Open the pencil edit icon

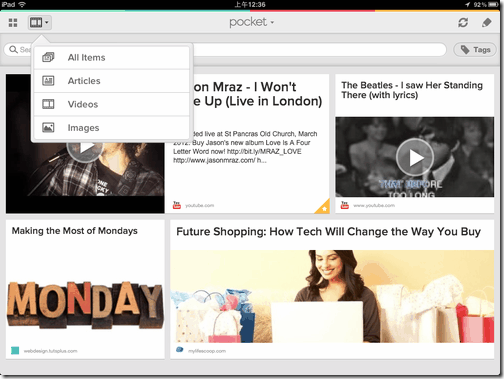point(487,22)
